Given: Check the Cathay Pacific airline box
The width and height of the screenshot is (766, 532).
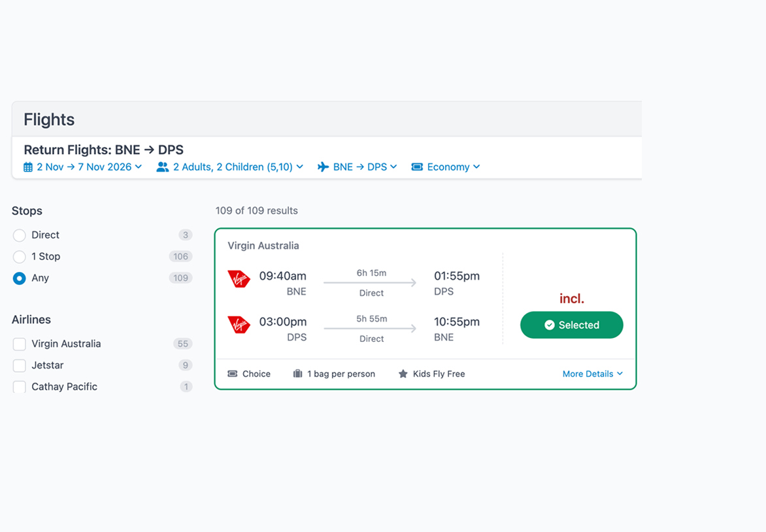Looking at the screenshot, I should (20, 387).
